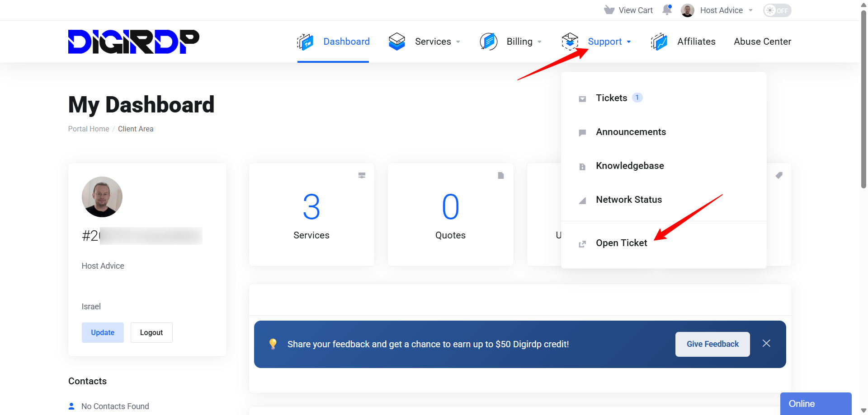
Task: Click the Tickets count badge
Action: (x=637, y=98)
